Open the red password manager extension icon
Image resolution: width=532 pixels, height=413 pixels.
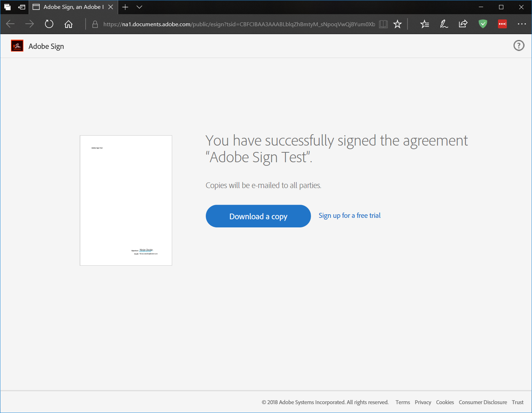[x=502, y=24]
